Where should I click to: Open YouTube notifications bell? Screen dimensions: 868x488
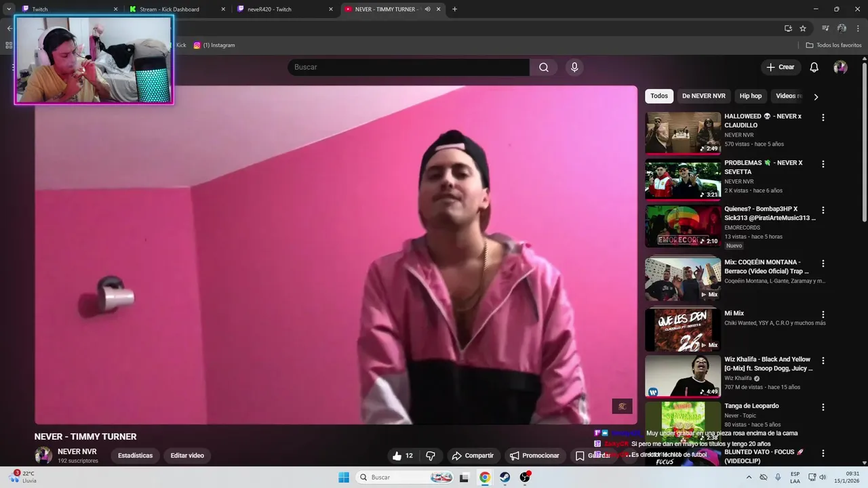[814, 67]
